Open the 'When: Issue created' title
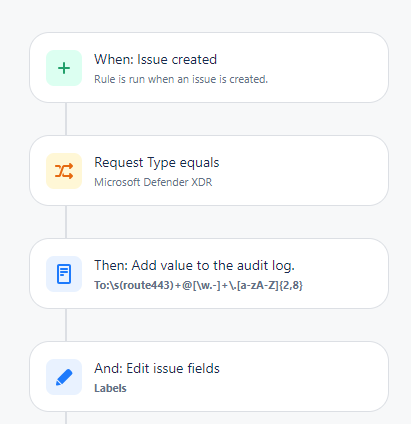411x424 pixels. (155, 59)
